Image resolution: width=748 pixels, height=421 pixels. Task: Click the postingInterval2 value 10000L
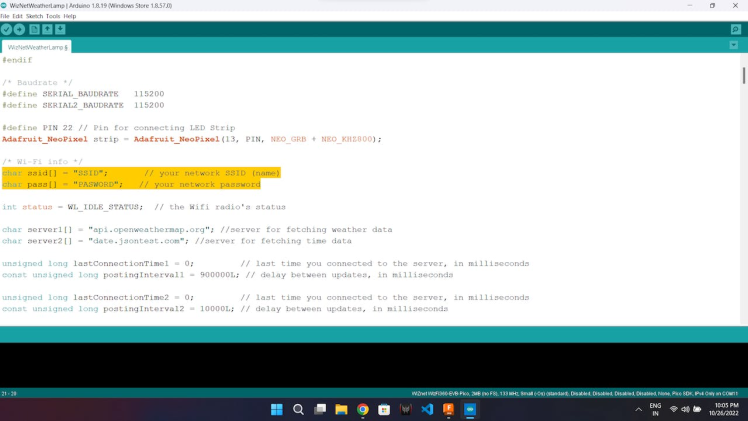click(x=217, y=309)
